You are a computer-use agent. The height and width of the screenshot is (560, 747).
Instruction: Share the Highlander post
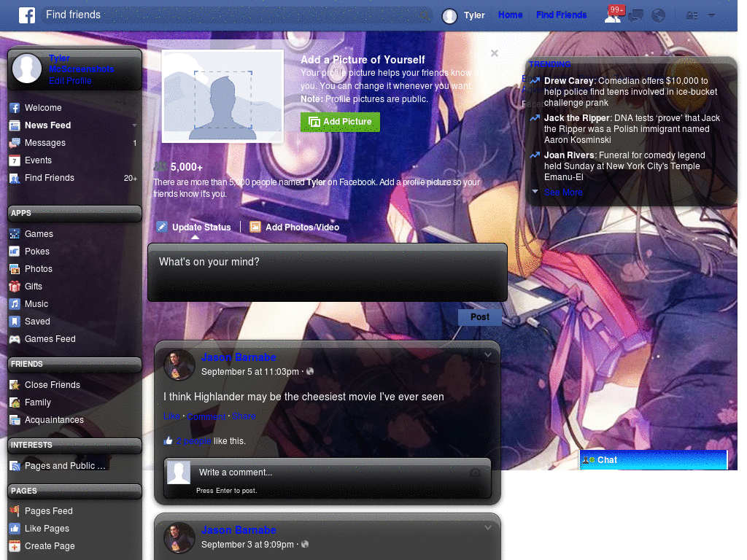[x=244, y=416]
